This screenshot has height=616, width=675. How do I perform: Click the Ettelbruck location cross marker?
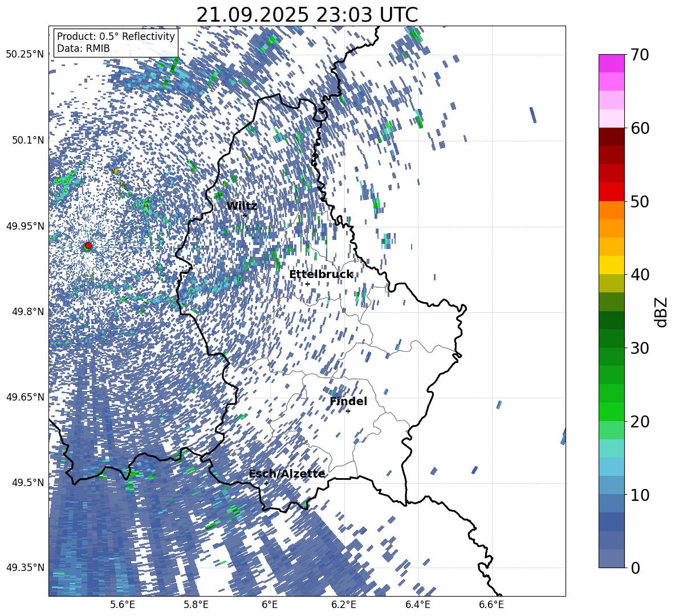point(307,284)
